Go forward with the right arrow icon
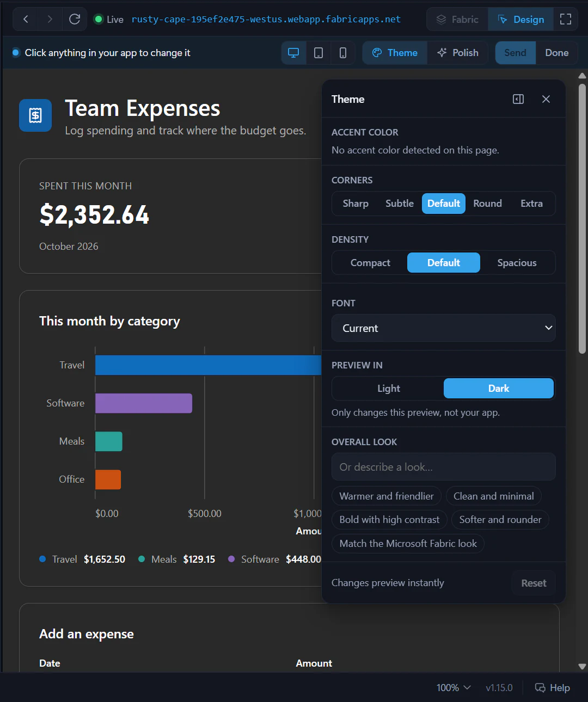 [x=50, y=20]
